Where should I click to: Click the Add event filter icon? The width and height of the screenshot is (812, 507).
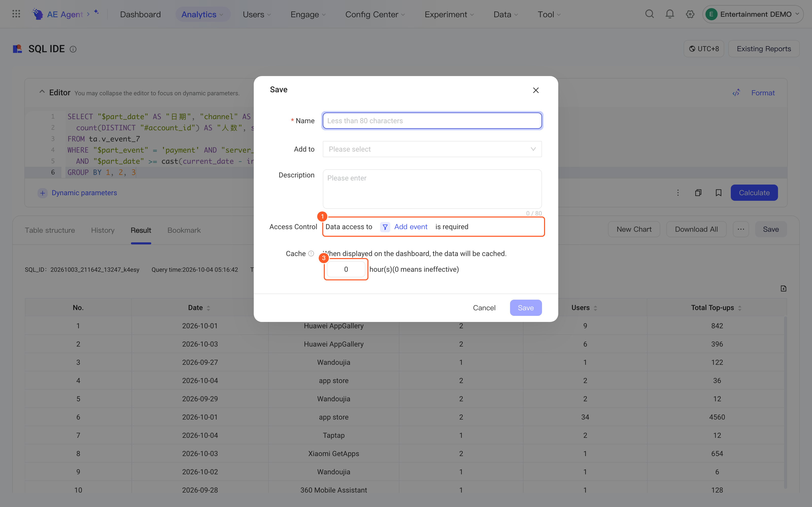point(385,227)
